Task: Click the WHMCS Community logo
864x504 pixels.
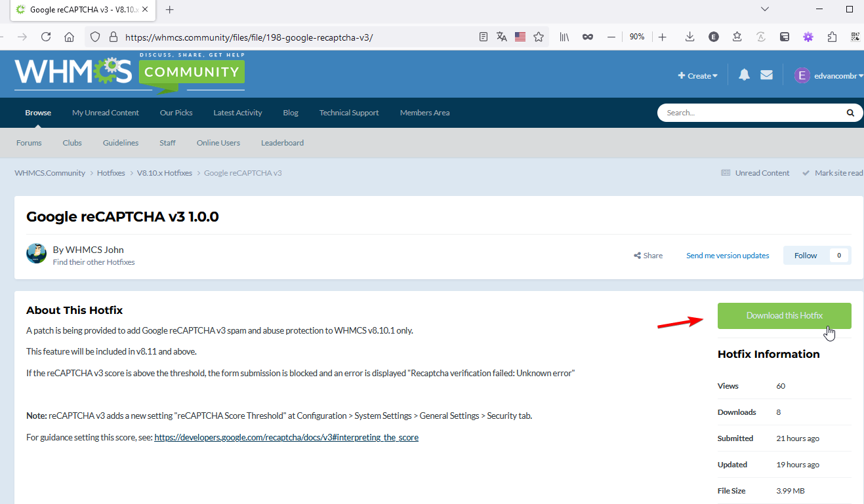Action: [129, 71]
